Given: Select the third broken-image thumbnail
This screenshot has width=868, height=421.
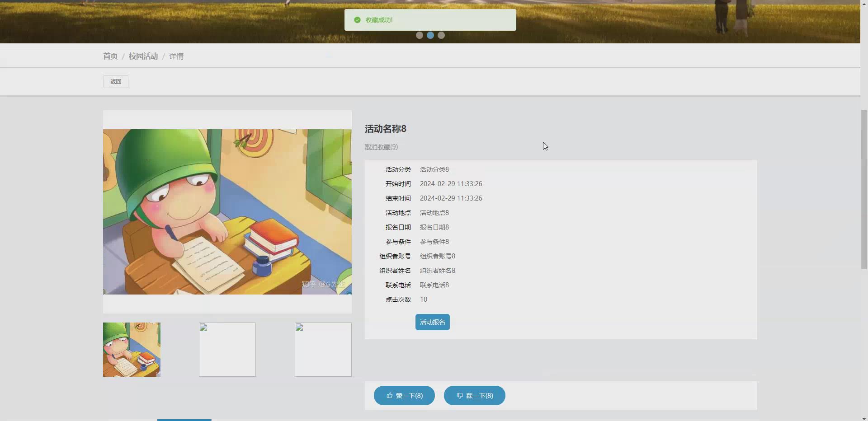Looking at the screenshot, I should pyautogui.click(x=323, y=350).
